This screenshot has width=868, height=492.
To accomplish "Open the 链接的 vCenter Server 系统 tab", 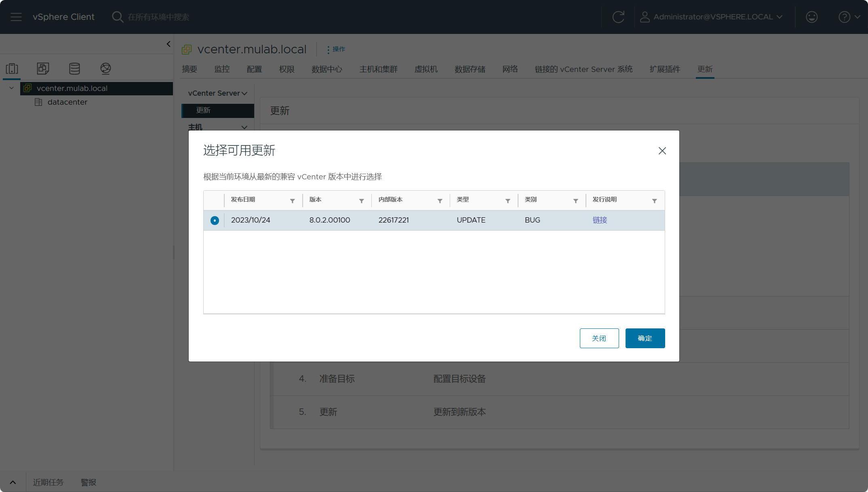I will point(584,69).
